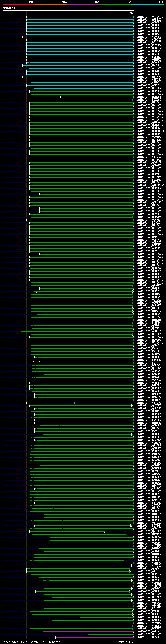
Task: Open hit UniRef100_Q0WW26
Action: click(149, 34)
